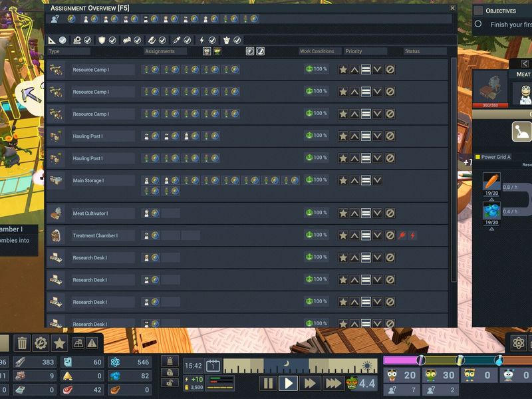Lower priority chevron for Treatment Chamber I
The height and width of the screenshot is (399, 532).
[377, 235]
